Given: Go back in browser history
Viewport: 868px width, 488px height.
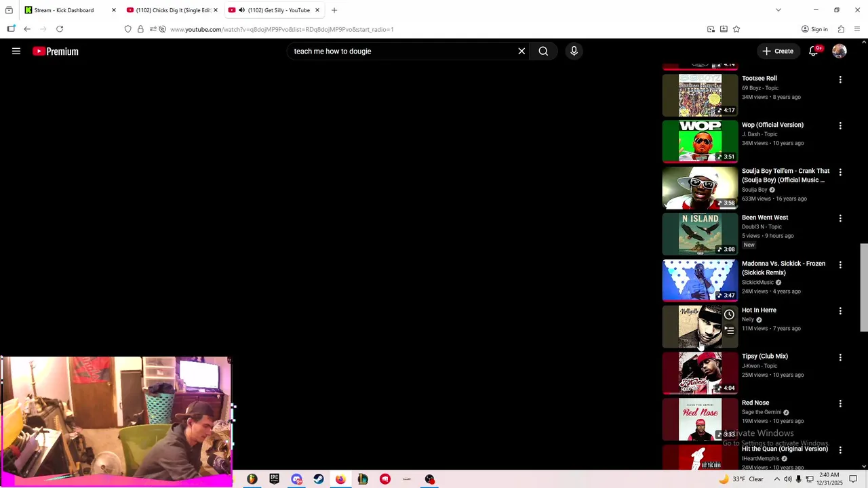Looking at the screenshot, I should pos(27,29).
